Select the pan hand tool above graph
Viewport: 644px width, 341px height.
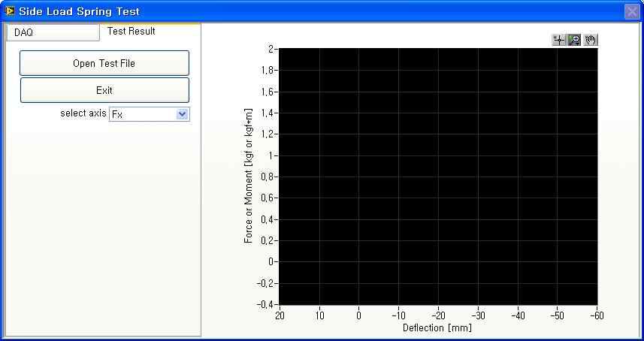(x=590, y=40)
